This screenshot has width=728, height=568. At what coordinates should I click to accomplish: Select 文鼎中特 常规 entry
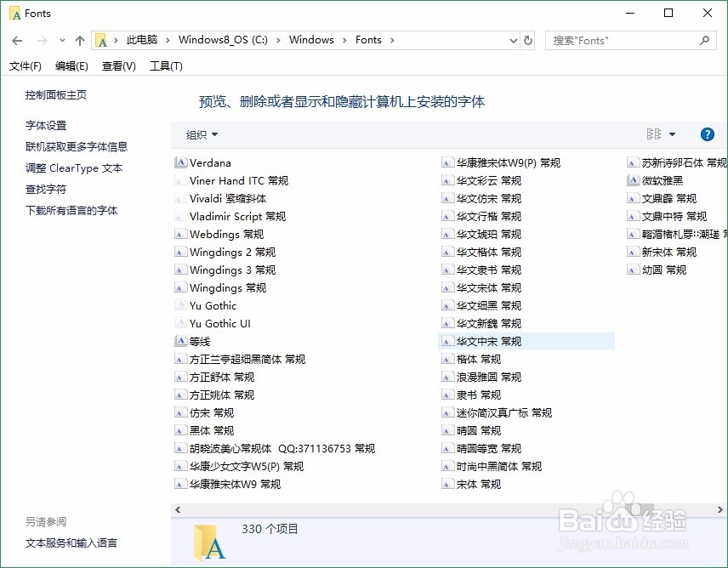tap(667, 216)
